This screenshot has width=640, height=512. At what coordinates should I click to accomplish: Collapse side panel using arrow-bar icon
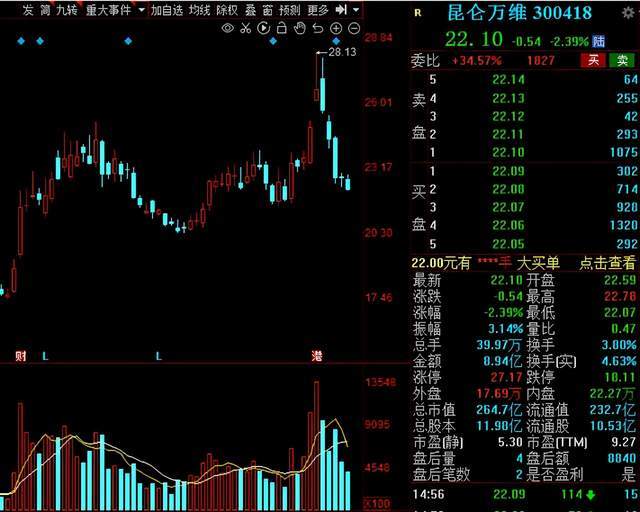(x=341, y=9)
